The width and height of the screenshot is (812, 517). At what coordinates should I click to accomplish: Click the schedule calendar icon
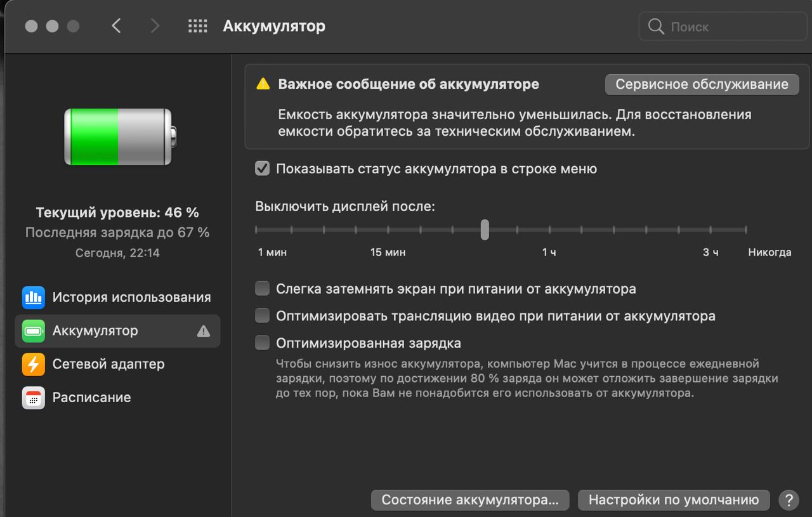point(34,398)
